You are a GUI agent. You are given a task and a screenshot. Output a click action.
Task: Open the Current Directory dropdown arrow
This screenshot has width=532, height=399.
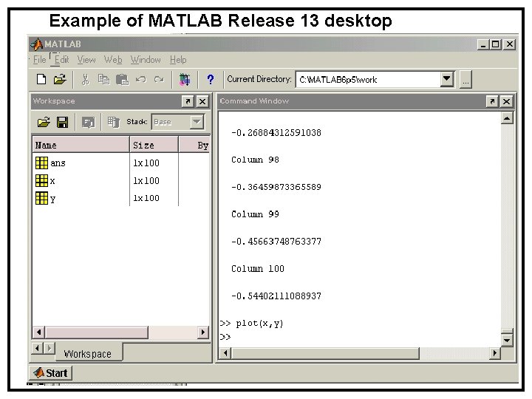pyautogui.click(x=447, y=79)
